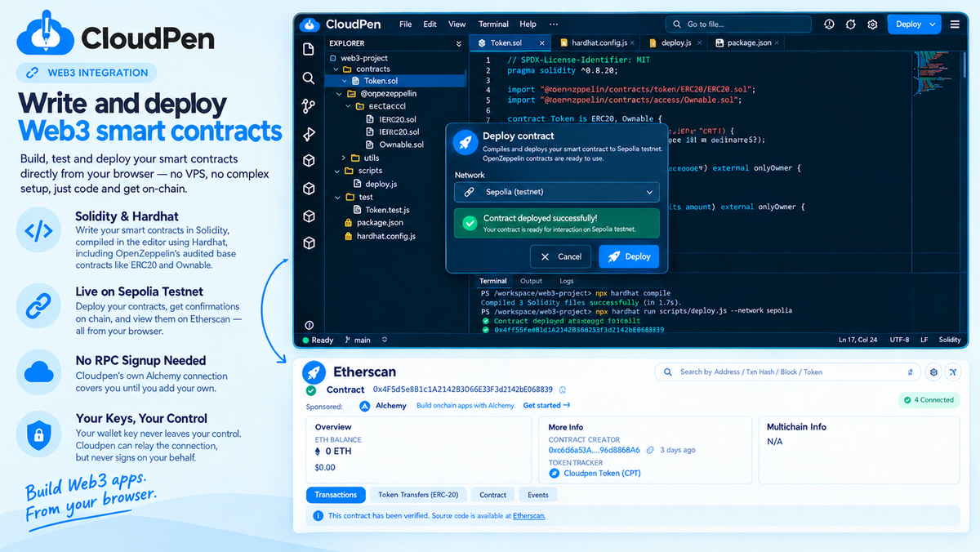Open the dropdown arrow on top-bar Deploy button
This screenshot has width=980, height=552.
(933, 24)
